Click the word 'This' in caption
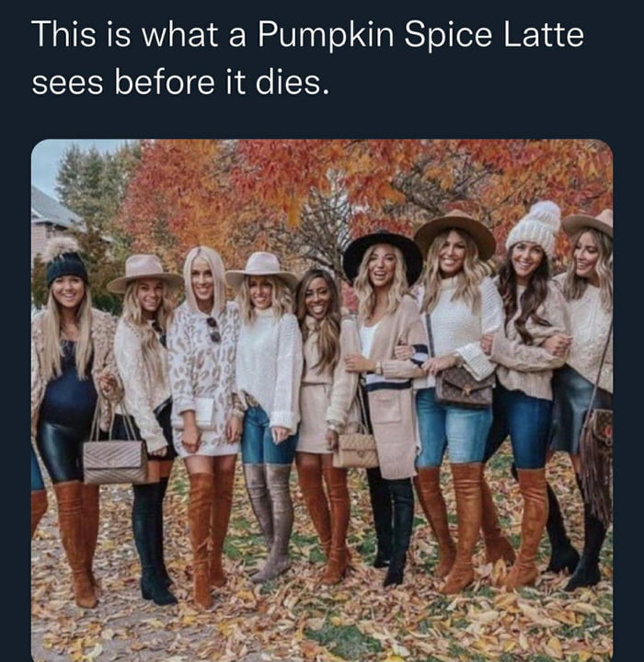Viewport: 644px width, 662px height. click(x=61, y=36)
